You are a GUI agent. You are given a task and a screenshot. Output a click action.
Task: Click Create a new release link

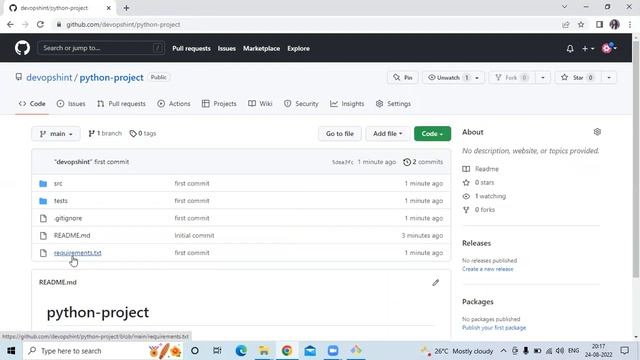coord(488,269)
